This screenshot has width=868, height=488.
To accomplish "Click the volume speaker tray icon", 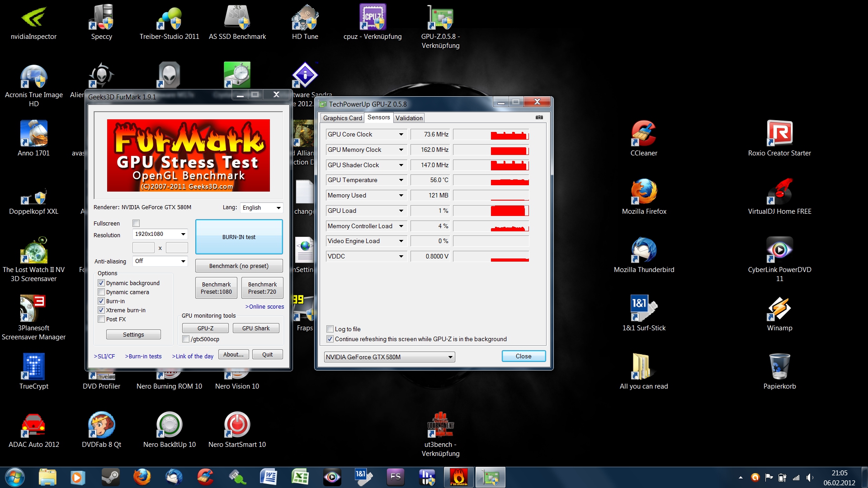I will tap(809, 478).
